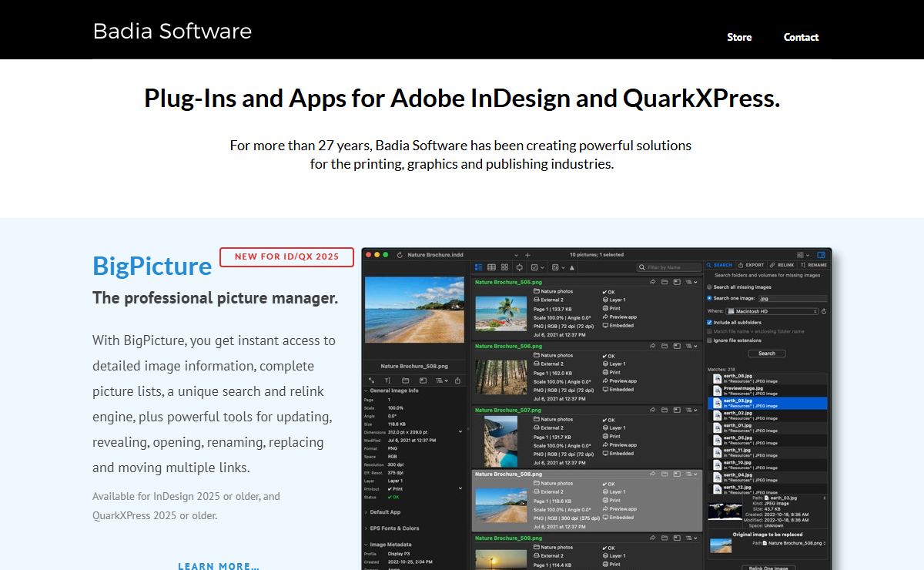Click the warning triangle filter icon
This screenshot has height=570, width=924.
click(x=572, y=268)
